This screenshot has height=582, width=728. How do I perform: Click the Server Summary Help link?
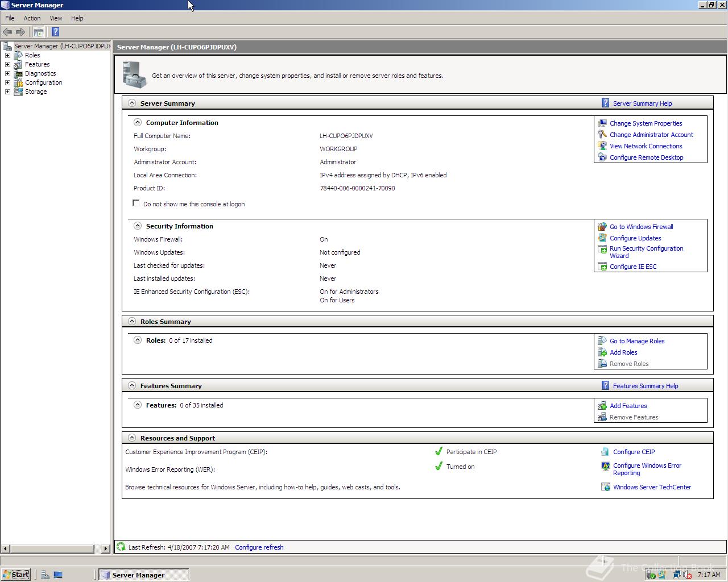(642, 103)
